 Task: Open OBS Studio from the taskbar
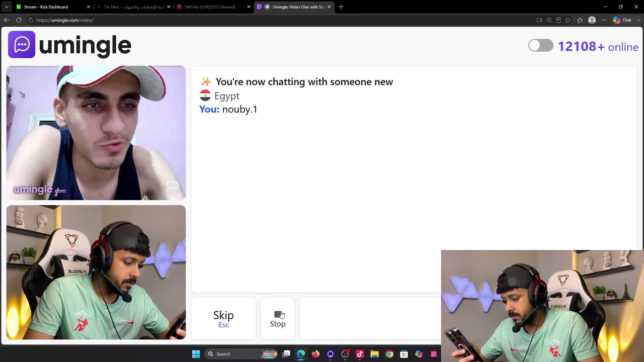click(345, 354)
